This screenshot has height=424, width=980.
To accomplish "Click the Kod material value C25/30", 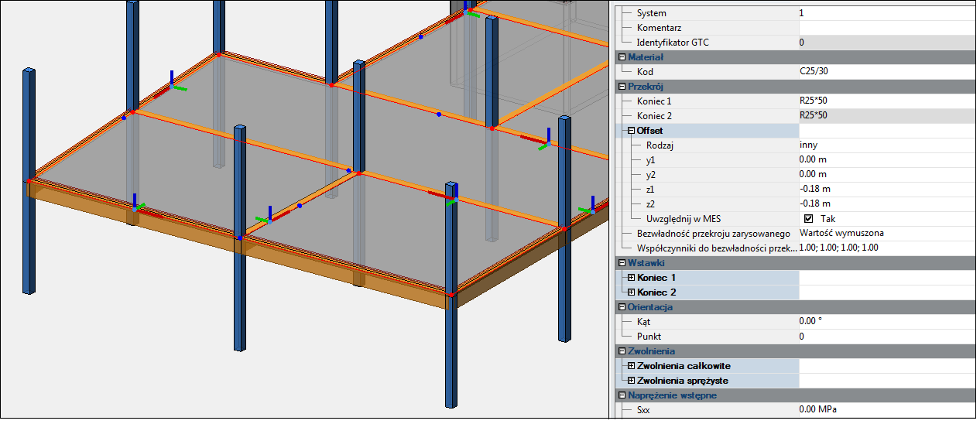I will [x=882, y=72].
